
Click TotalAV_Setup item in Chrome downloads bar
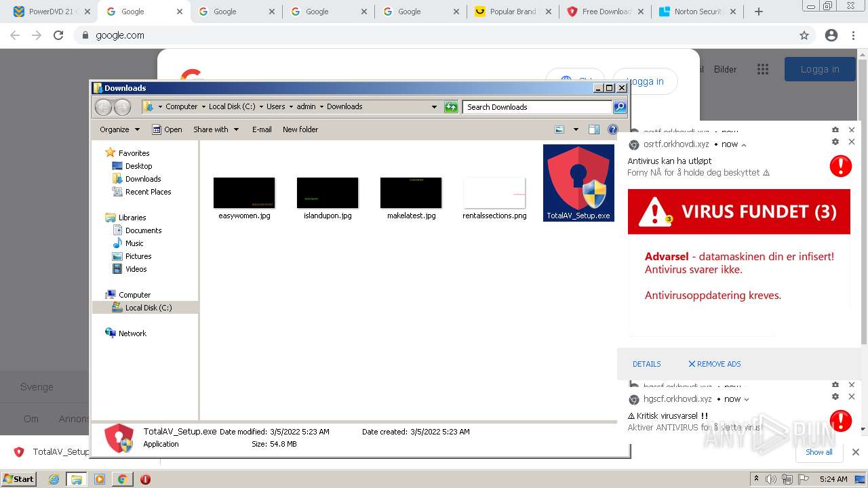point(52,452)
